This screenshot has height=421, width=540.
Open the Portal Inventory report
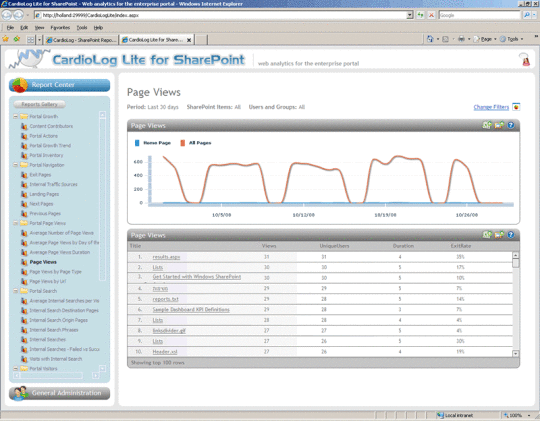click(46, 155)
